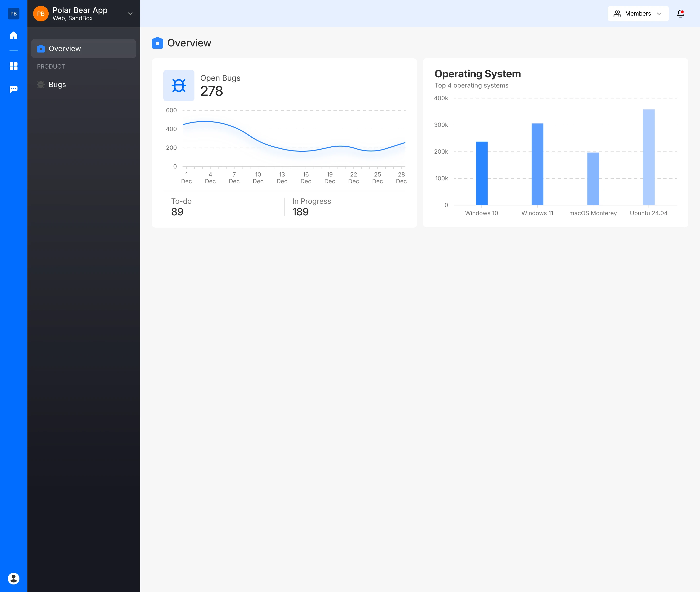Image resolution: width=700 pixels, height=592 pixels.
Task: Click the notification bell icon
Action: [x=680, y=13]
